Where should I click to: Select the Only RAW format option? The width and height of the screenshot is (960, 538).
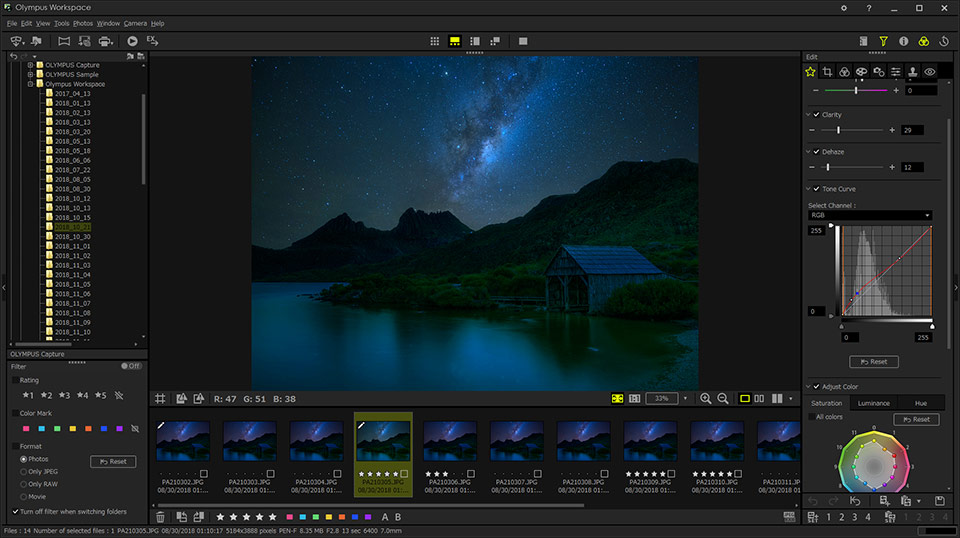coord(23,484)
